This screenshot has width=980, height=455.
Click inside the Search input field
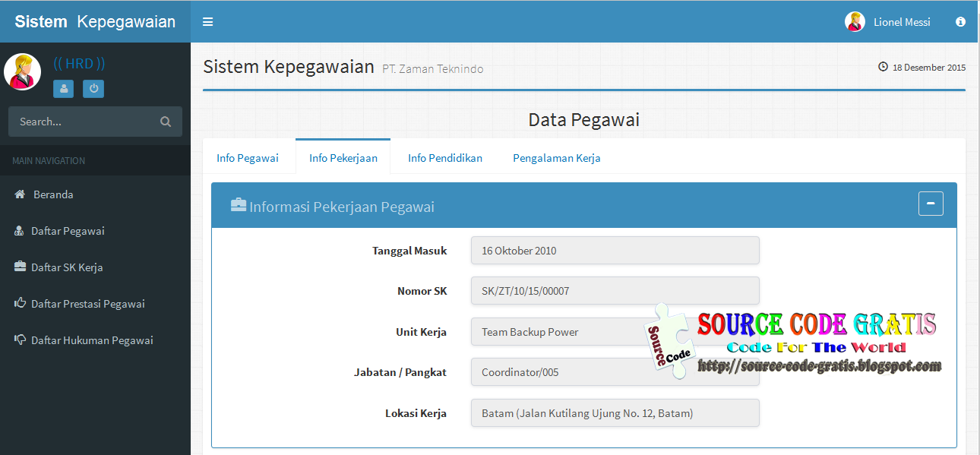pyautogui.click(x=84, y=122)
